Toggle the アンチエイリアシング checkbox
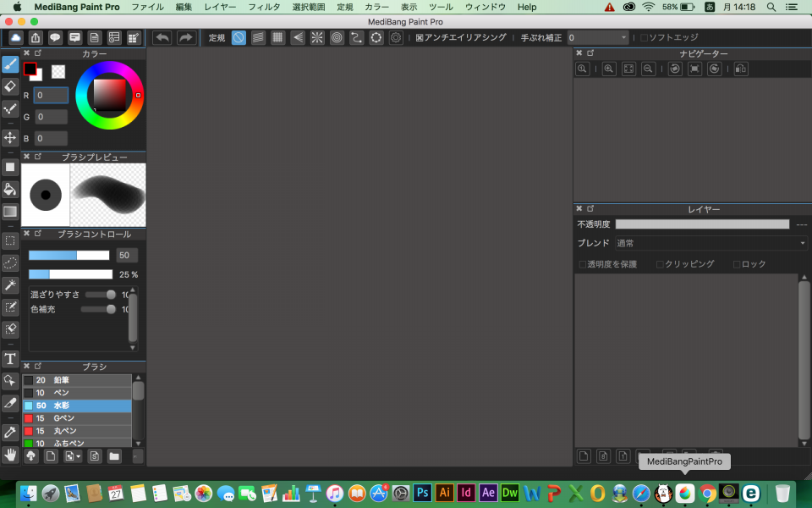 pos(420,38)
